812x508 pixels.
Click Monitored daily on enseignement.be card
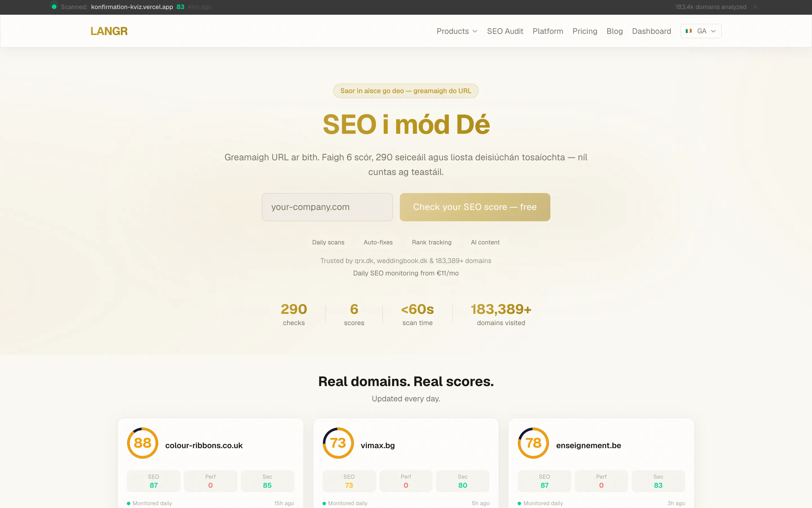point(540,503)
